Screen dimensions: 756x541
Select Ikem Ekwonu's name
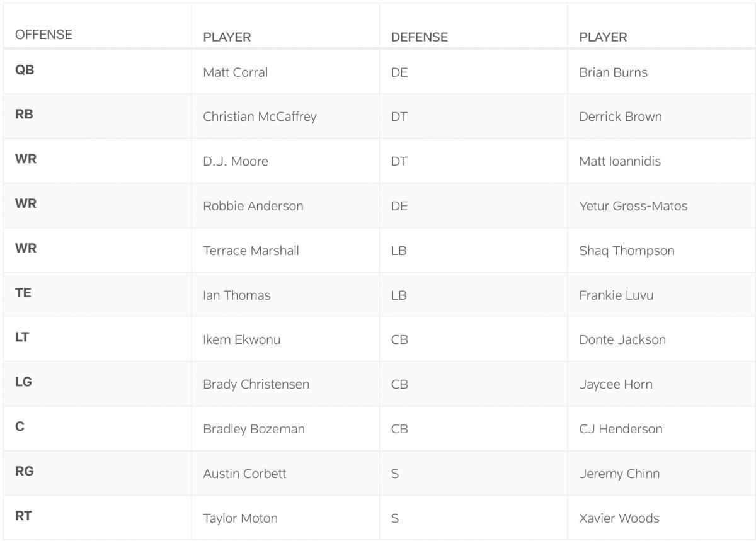coord(241,340)
